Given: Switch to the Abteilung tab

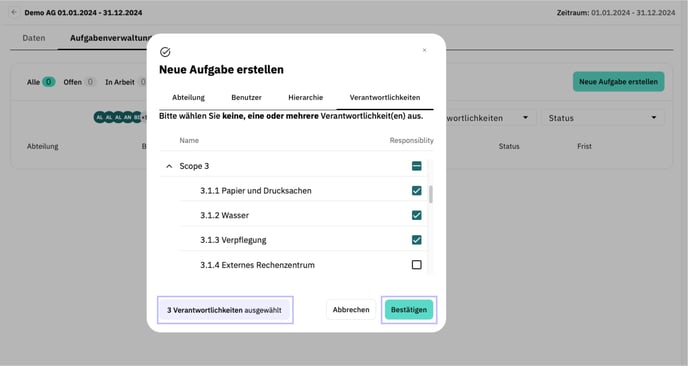Looking at the screenshot, I should (188, 97).
